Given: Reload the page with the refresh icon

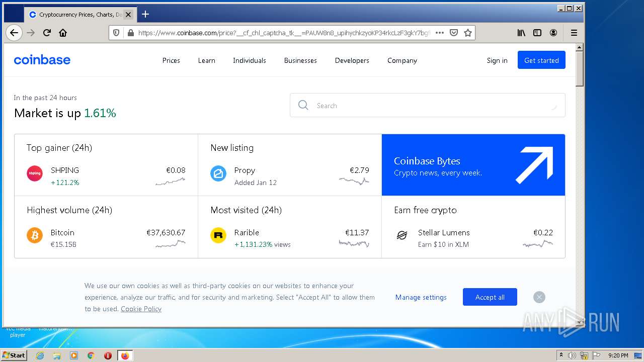Looking at the screenshot, I should (47, 33).
